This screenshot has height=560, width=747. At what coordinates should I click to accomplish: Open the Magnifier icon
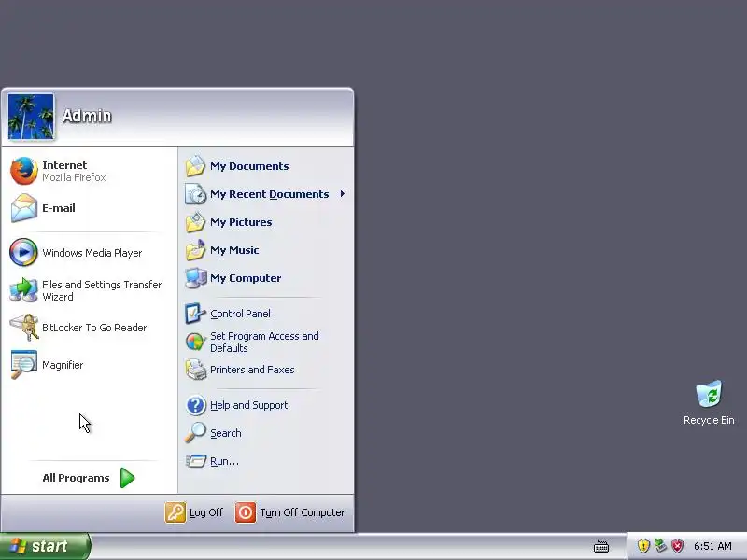24,364
